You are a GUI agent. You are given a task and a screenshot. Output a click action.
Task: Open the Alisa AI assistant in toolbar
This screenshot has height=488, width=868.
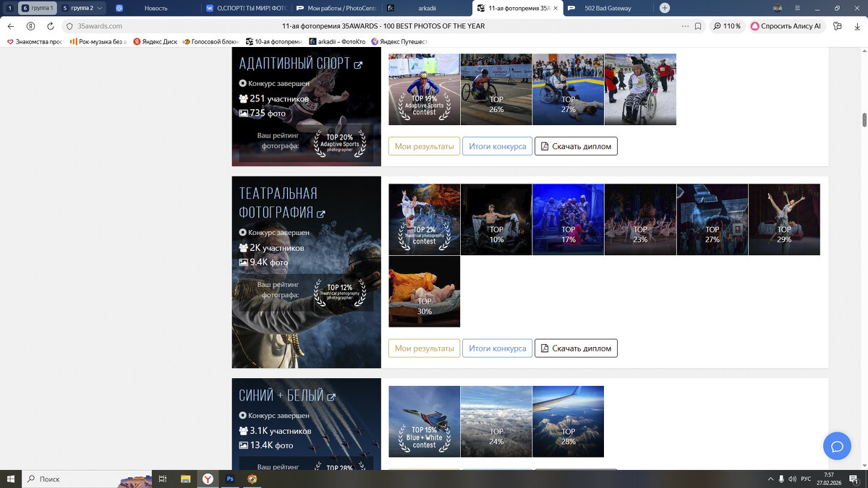[786, 25]
